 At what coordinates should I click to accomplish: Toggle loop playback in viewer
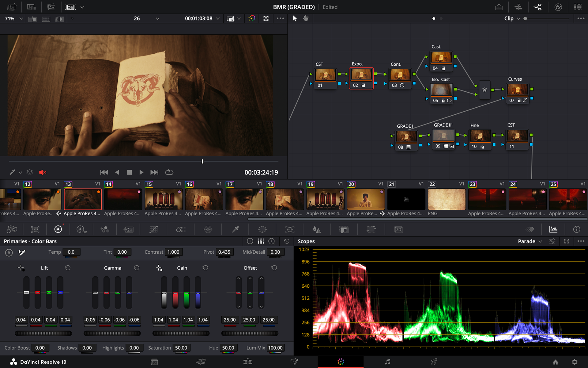(x=169, y=172)
